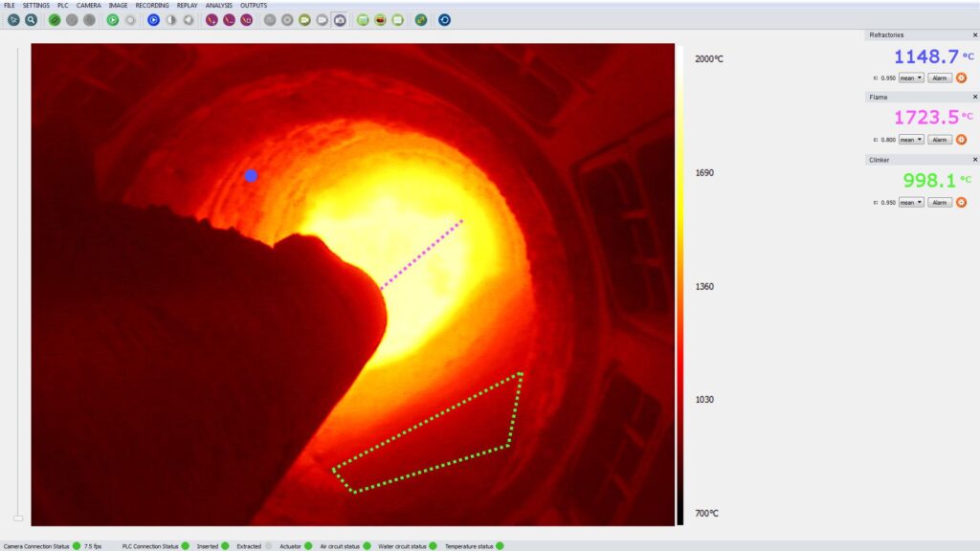The image size is (980, 551).
Task: Click the 1148.7 Refractories temperature reading
Action: click(x=926, y=56)
